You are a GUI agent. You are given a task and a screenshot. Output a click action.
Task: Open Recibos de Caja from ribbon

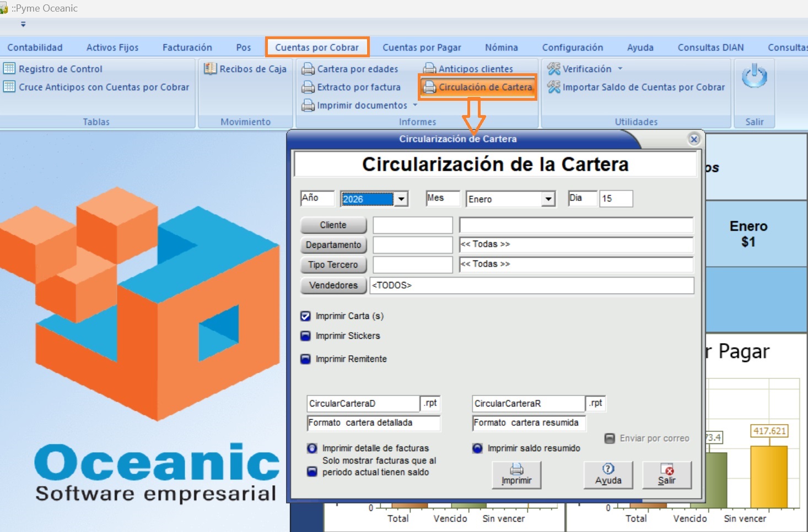click(246, 69)
